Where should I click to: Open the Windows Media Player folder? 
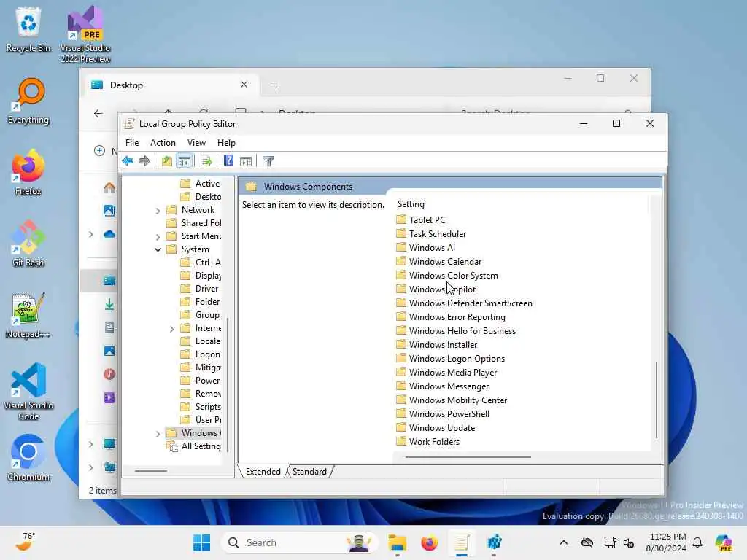point(446,372)
